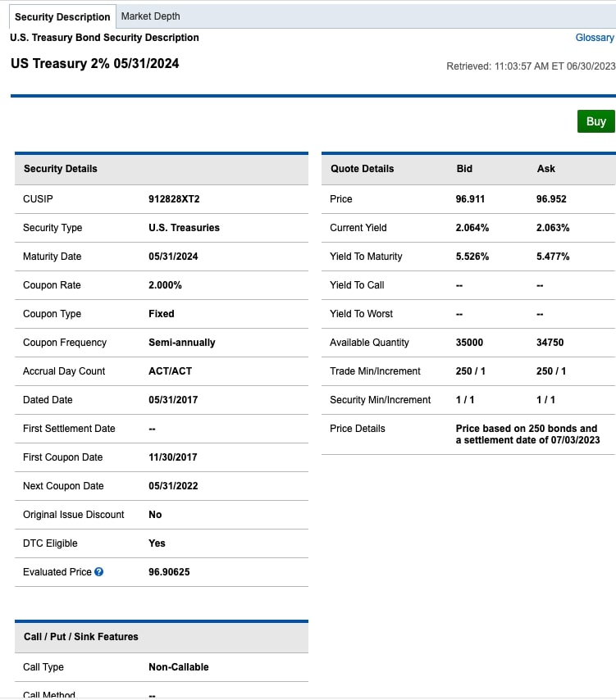Select next coupon date 05/31/2022
616x700 pixels.
tap(173, 486)
